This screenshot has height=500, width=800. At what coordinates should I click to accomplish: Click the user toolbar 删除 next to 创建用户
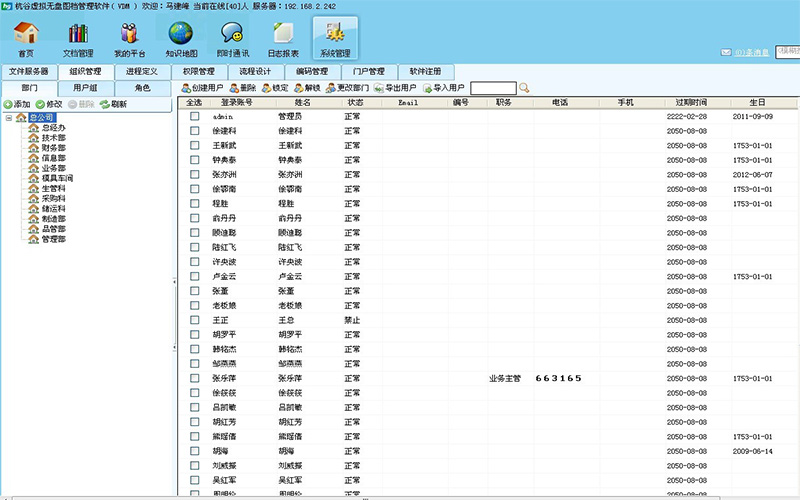(242, 88)
